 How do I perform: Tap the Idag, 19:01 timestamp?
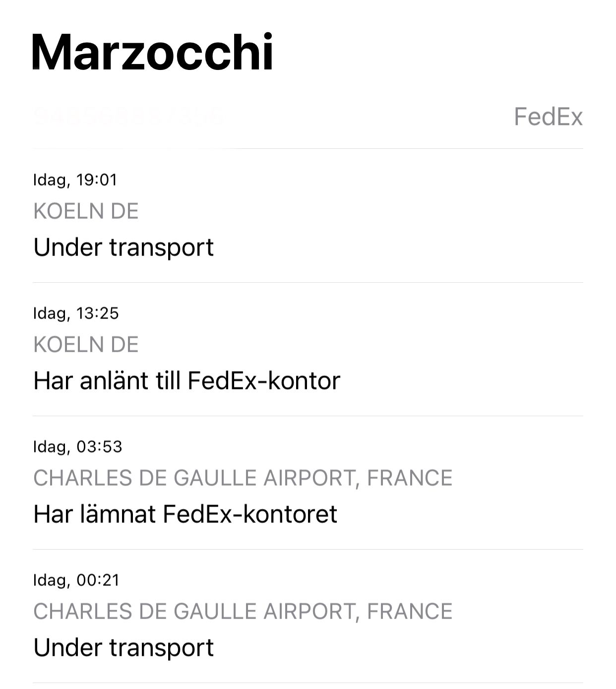[x=75, y=180]
